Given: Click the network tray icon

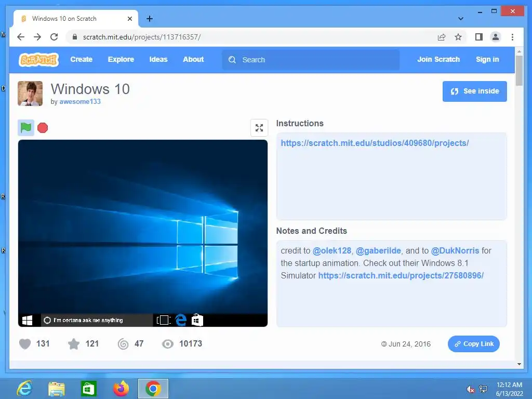Looking at the screenshot, I should point(483,389).
